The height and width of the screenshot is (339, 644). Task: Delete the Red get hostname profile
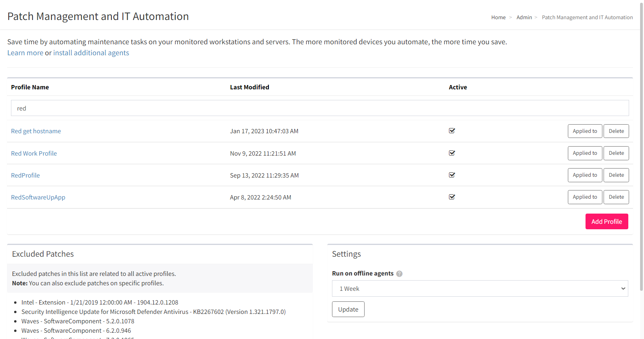pos(616,131)
